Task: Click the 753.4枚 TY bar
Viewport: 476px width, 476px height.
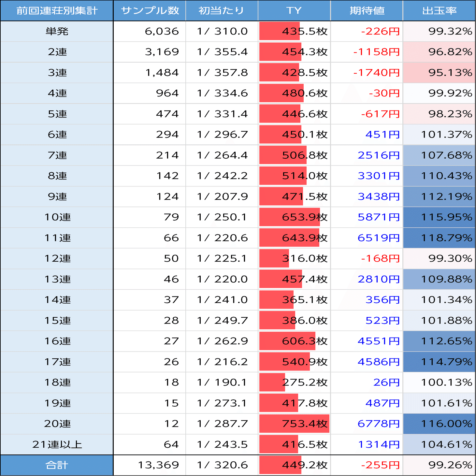Action: [x=294, y=424]
